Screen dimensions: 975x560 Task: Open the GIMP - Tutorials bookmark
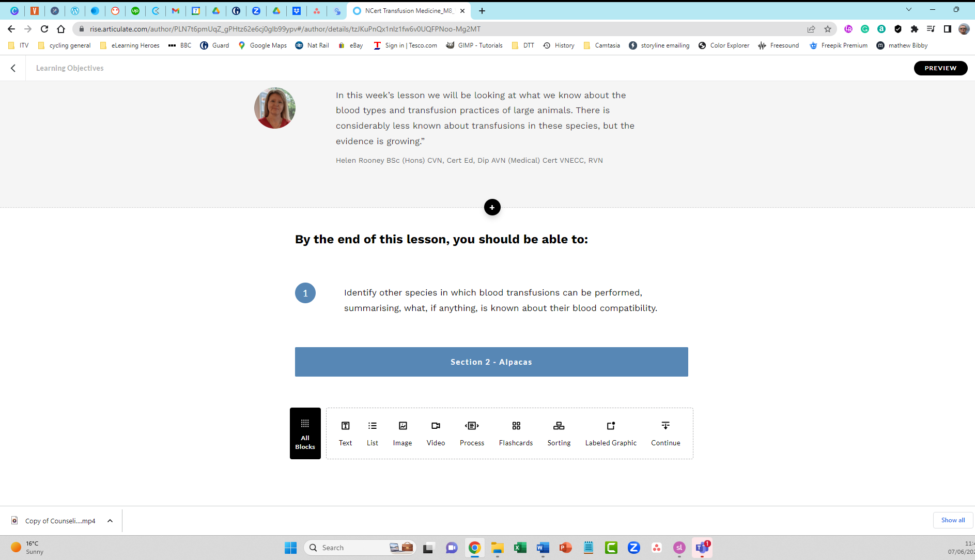click(474, 45)
